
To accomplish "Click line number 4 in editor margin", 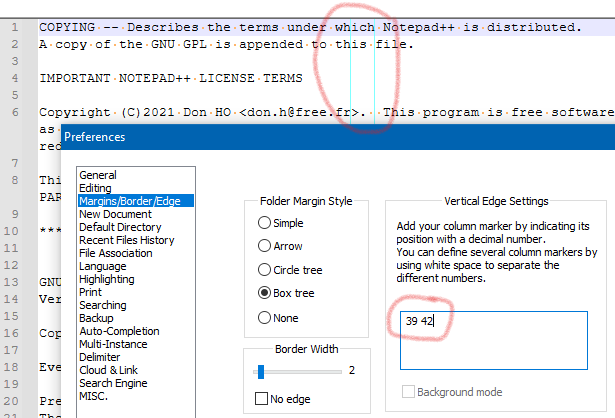I will tap(15, 78).
